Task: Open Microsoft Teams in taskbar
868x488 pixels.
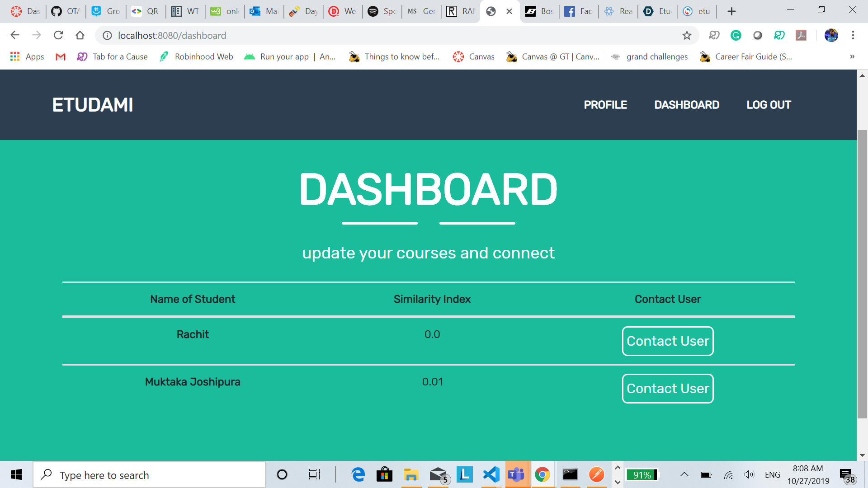Action: (x=516, y=474)
